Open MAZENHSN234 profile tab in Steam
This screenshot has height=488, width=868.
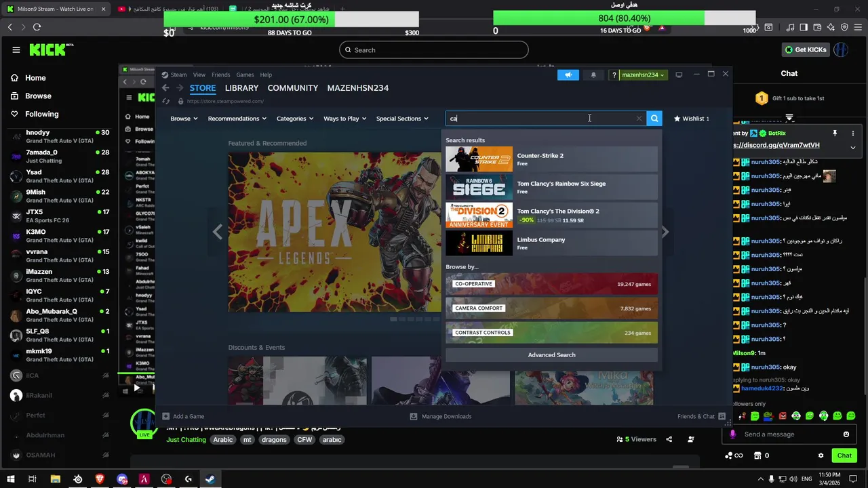tap(357, 88)
